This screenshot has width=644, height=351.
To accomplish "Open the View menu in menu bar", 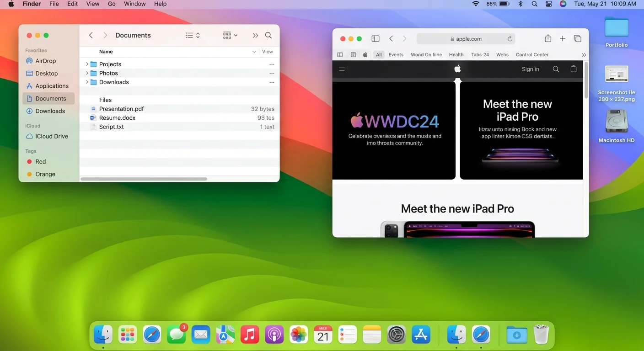I will [x=93, y=4].
